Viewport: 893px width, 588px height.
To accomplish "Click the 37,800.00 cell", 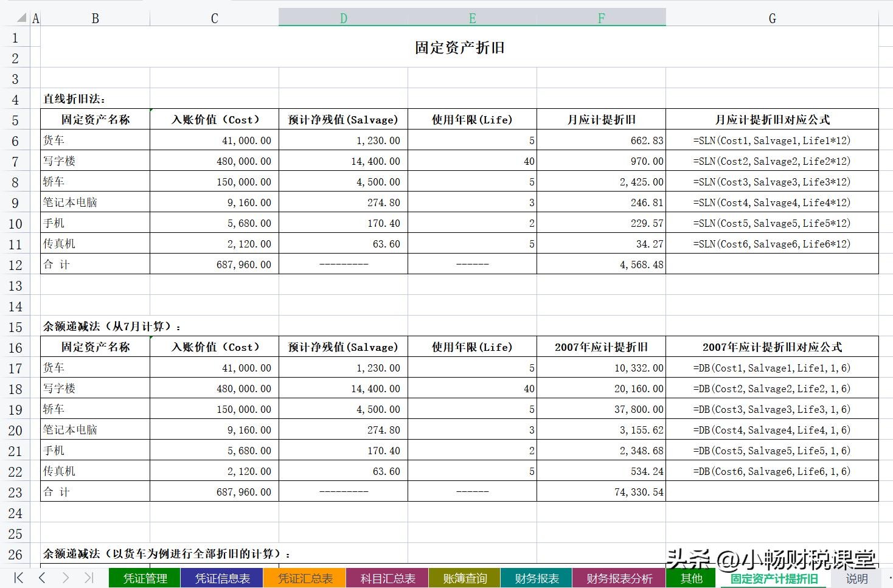I will pos(601,409).
